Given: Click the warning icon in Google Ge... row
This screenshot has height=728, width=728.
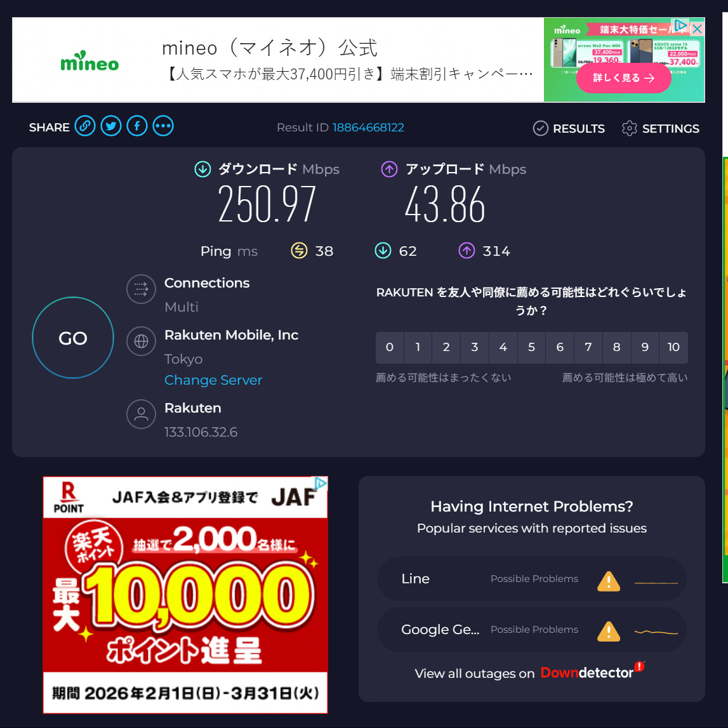Looking at the screenshot, I should pyautogui.click(x=609, y=631).
